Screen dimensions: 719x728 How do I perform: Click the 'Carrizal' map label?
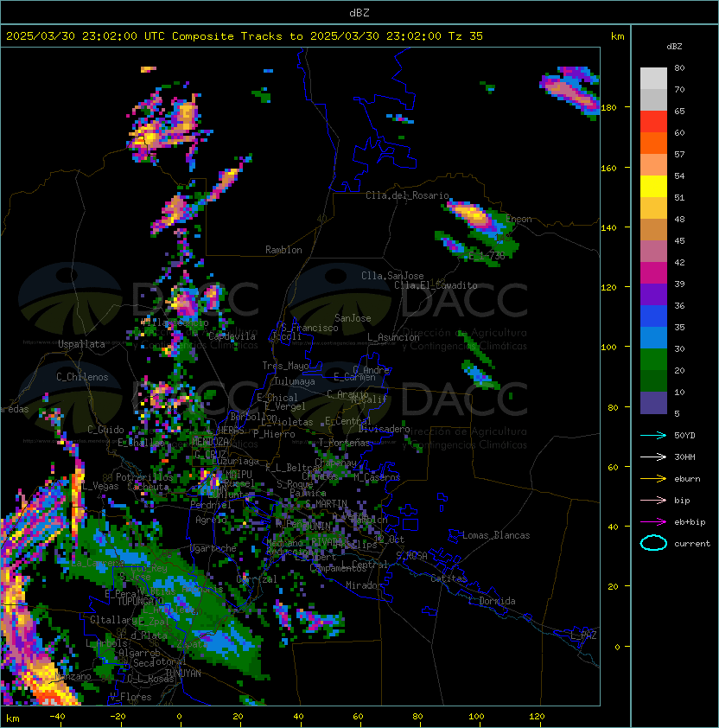coord(257,579)
